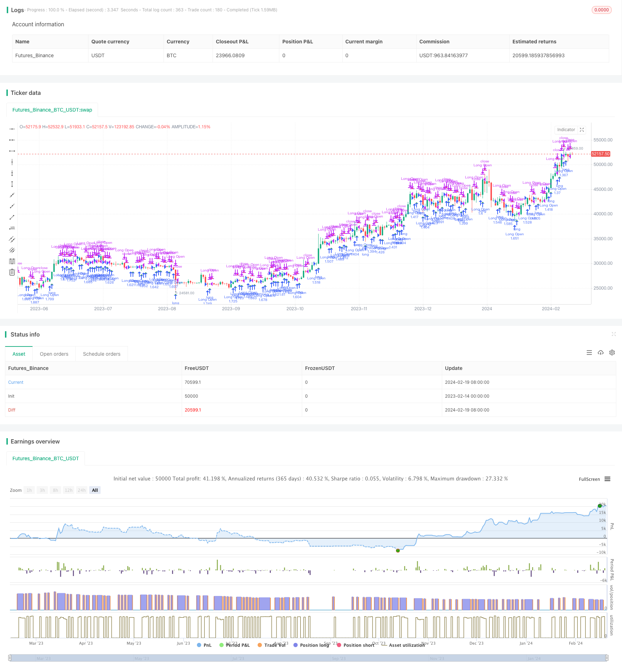Click the earnings range navigator bar
The image size is (622, 672).
click(x=309, y=658)
